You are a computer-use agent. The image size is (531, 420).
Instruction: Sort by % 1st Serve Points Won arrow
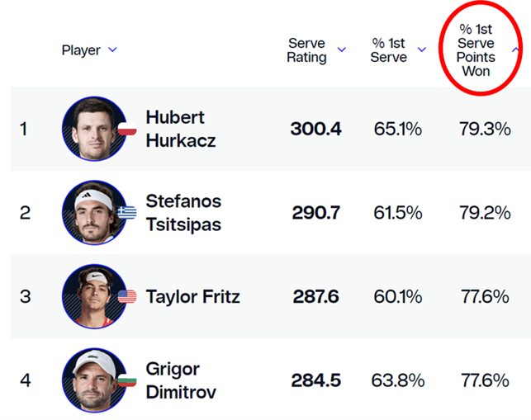pos(515,50)
